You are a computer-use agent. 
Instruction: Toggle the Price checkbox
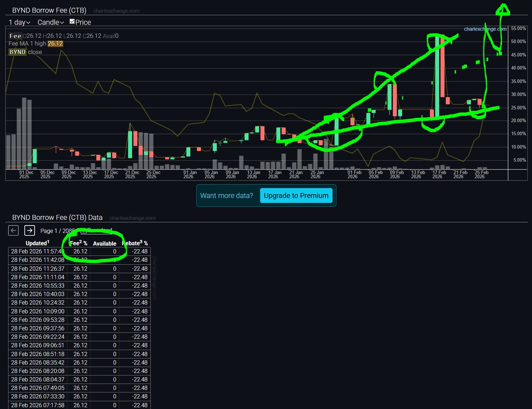tap(72, 22)
